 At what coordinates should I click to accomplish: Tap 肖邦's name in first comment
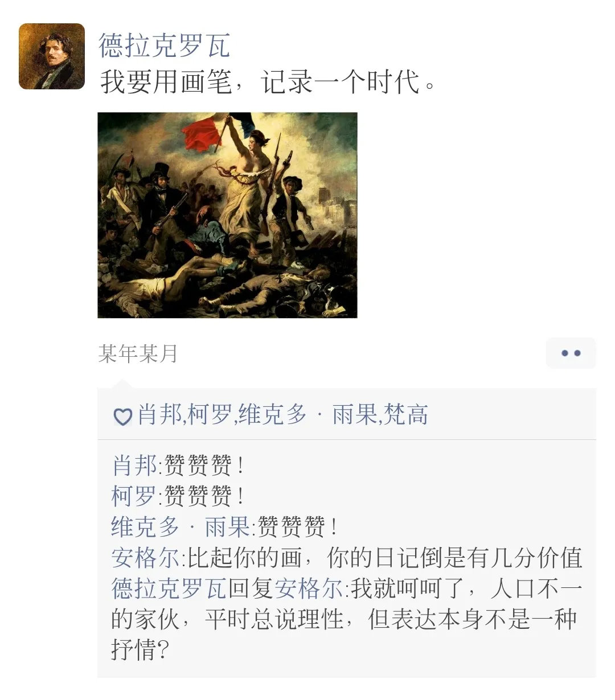tap(134, 466)
